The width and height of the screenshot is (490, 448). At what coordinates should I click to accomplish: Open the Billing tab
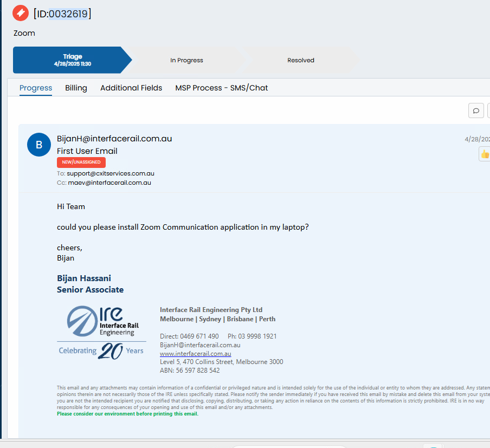(76, 88)
